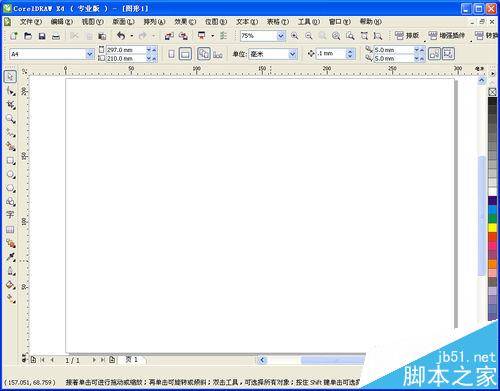Select the Polygon tool
The width and height of the screenshot is (500, 391).
(10, 188)
